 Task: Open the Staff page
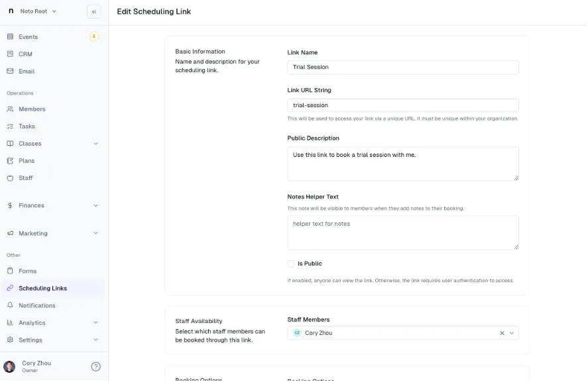pyautogui.click(x=53, y=178)
